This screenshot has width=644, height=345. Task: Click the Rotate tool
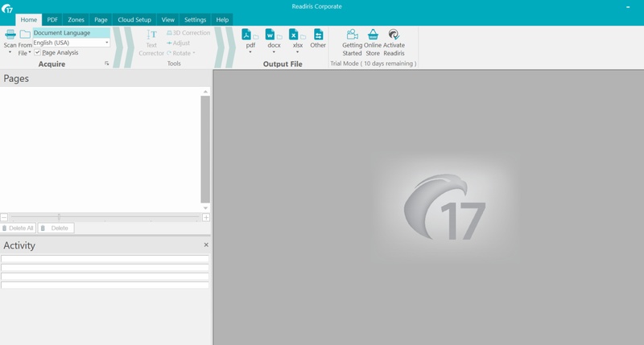[x=179, y=53]
